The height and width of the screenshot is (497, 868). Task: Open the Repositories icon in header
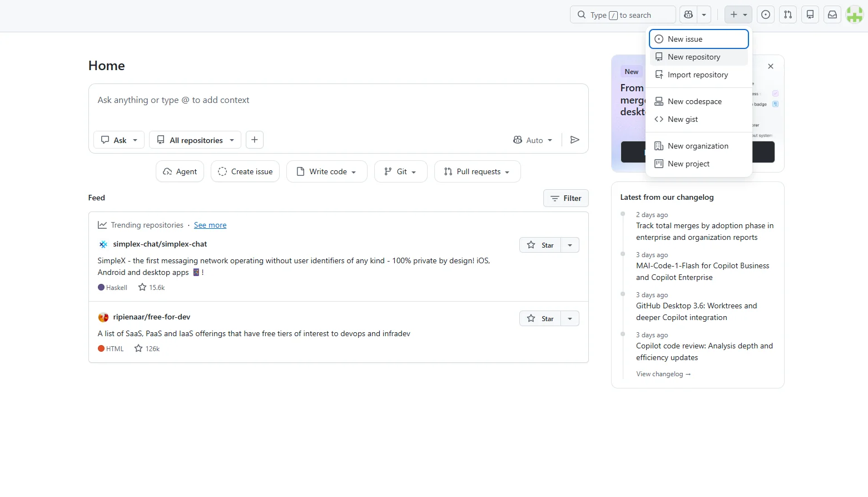tap(810, 14)
